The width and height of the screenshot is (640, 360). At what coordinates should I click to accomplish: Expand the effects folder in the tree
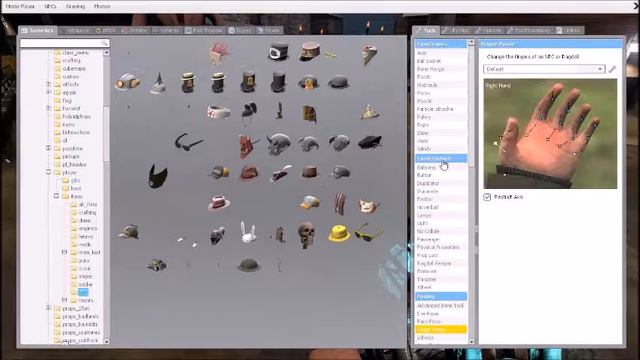point(49,84)
